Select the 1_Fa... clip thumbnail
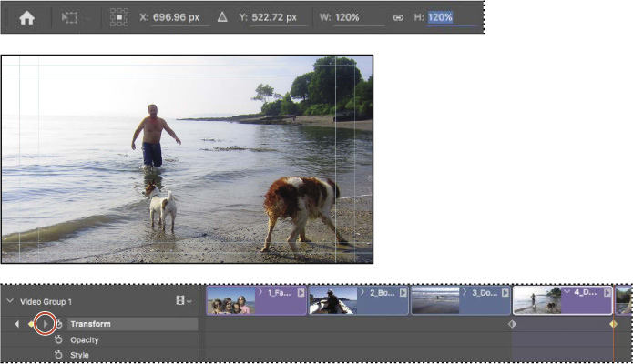Image resolution: width=633 pixels, height=364 pixels. click(231, 300)
